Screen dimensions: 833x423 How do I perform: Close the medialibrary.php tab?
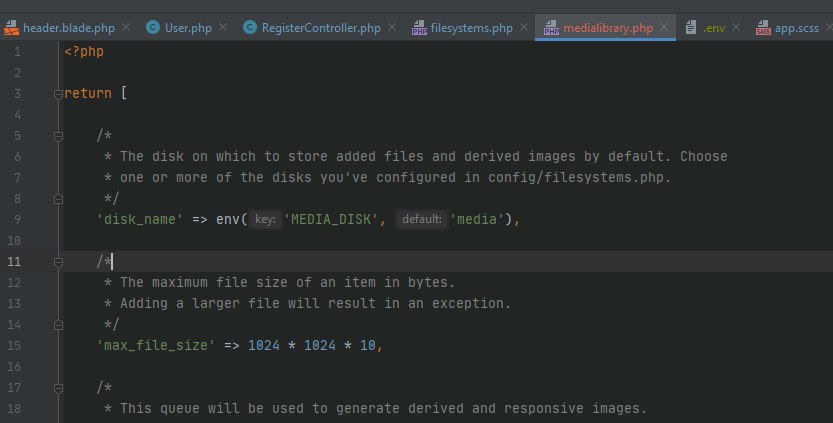(664, 27)
